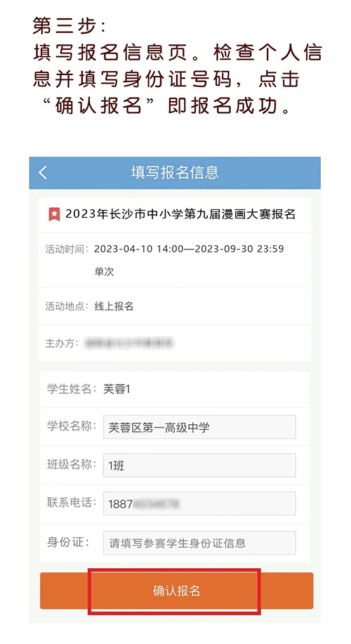Focus the 学校名称 input field
Image resolution: width=351 pixels, height=644 pixels.
click(199, 427)
